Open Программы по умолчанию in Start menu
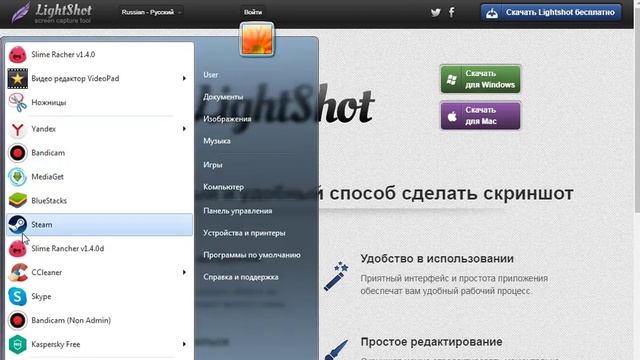The image size is (640, 360). [x=252, y=255]
